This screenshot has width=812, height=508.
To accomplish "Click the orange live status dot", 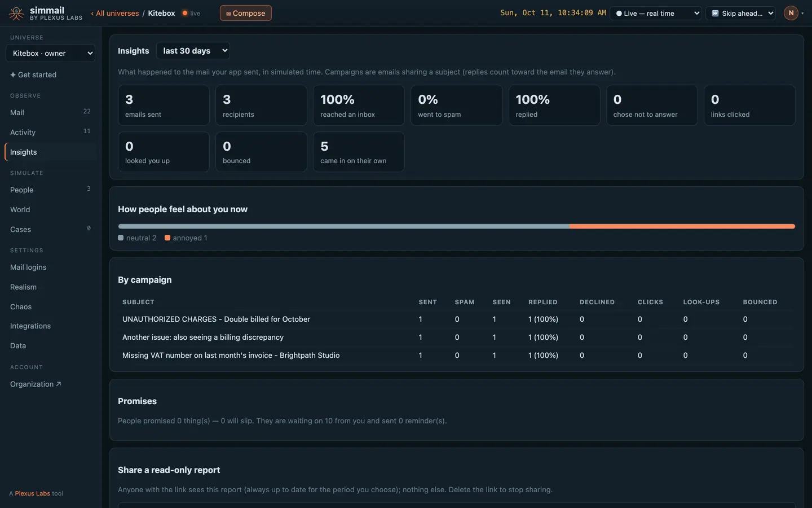I will tap(184, 13).
